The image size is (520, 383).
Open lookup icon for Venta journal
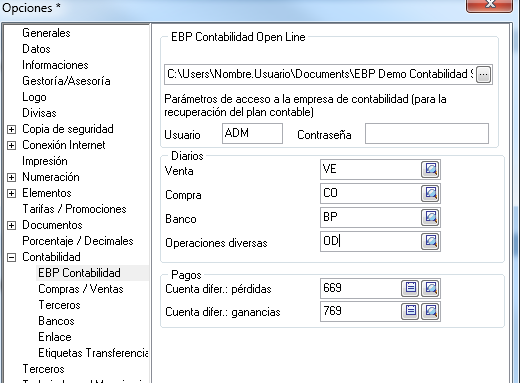pos(430,169)
